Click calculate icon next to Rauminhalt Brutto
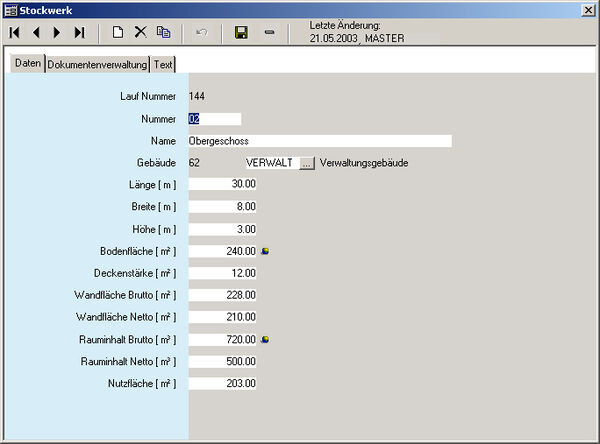This screenshot has height=444, width=600. (x=265, y=339)
